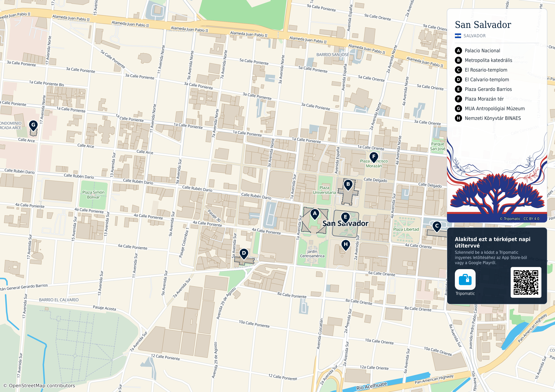Click legend circle C icon

tap(458, 70)
